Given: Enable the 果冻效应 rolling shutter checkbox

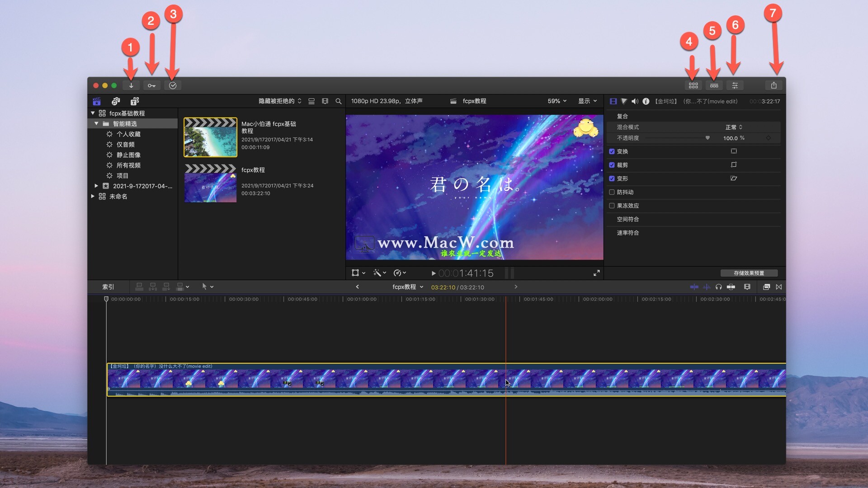Looking at the screenshot, I should (x=612, y=206).
